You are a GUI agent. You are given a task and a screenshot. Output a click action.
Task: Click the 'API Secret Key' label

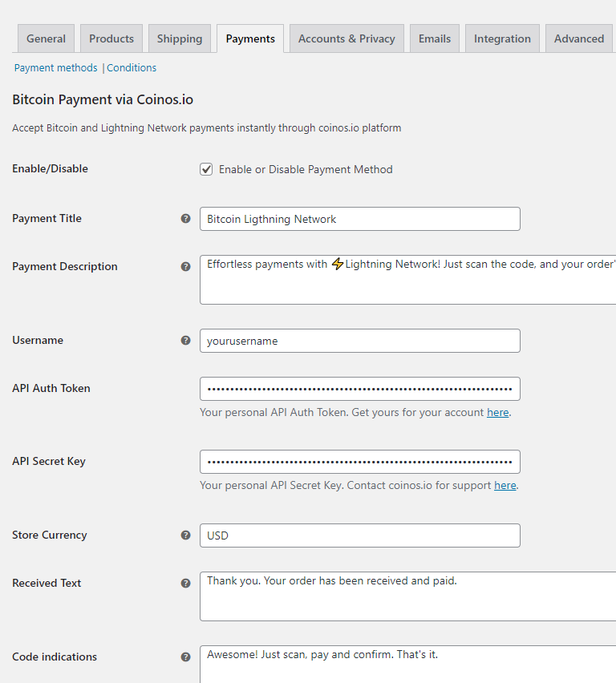pos(49,461)
